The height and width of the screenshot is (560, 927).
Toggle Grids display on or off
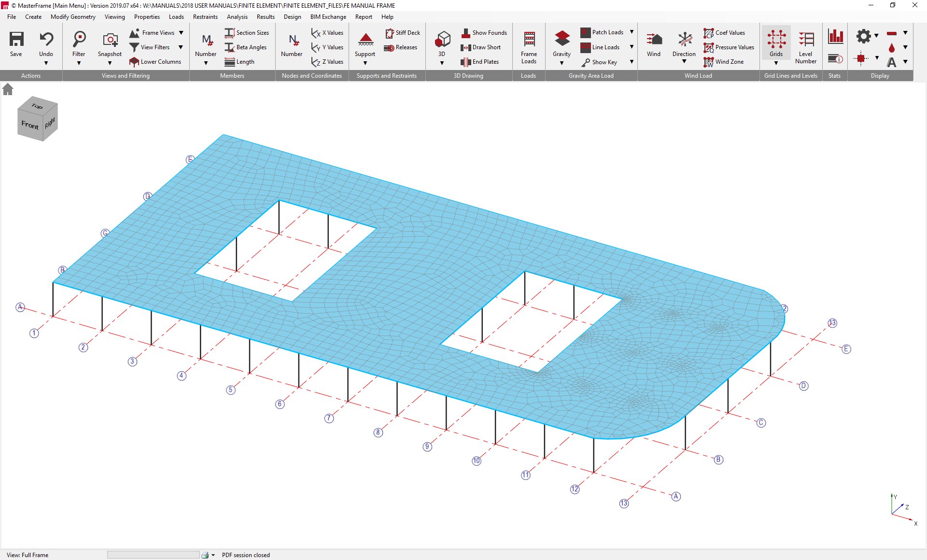point(776,39)
